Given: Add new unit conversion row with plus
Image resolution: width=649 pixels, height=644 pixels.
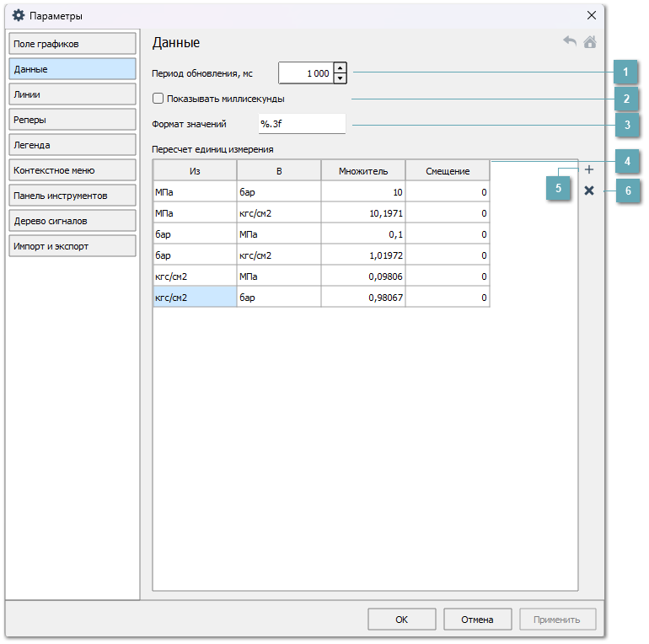Looking at the screenshot, I should pyautogui.click(x=588, y=170).
